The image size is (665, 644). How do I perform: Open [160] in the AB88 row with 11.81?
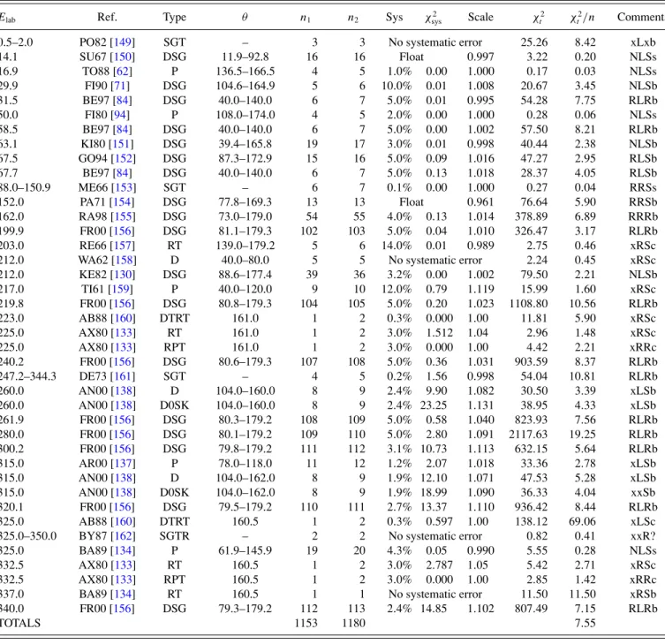123,318
